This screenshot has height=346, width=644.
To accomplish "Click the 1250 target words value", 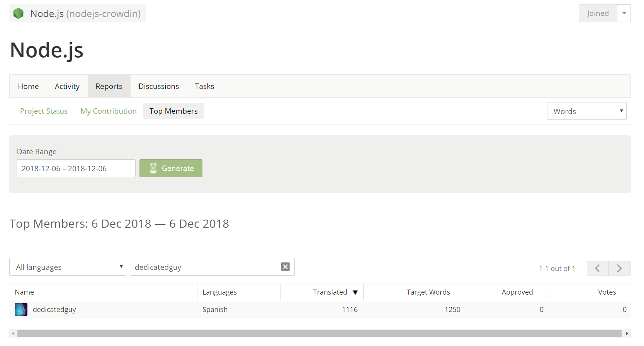I will pos(452,310).
